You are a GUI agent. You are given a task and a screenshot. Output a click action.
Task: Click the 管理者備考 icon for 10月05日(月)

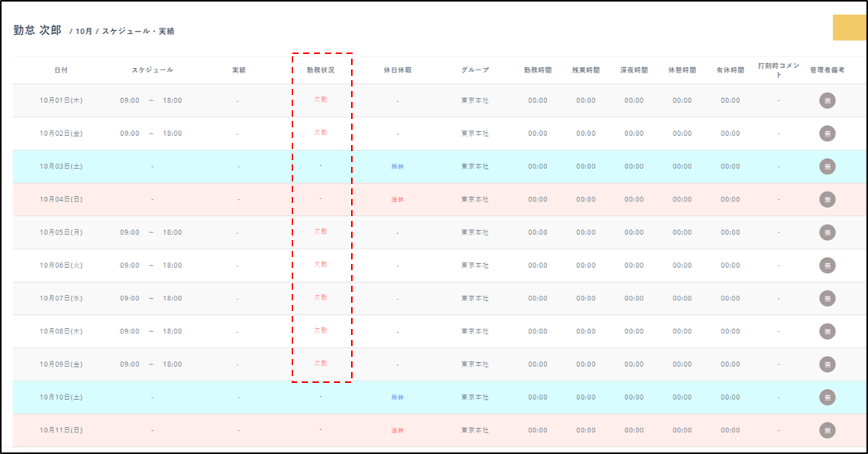tap(827, 232)
